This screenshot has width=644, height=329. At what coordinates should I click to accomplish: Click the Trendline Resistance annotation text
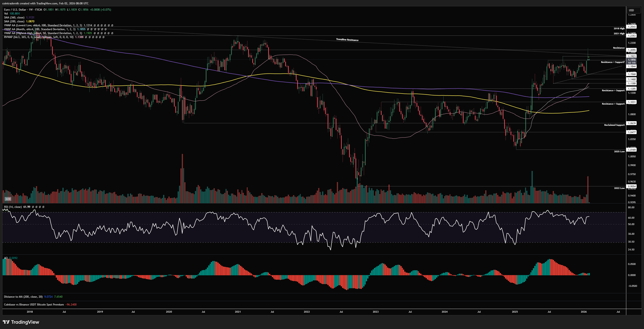tap(347, 40)
